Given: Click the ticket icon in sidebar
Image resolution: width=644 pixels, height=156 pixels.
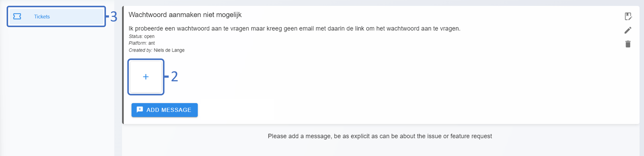Looking at the screenshot, I should (17, 16).
